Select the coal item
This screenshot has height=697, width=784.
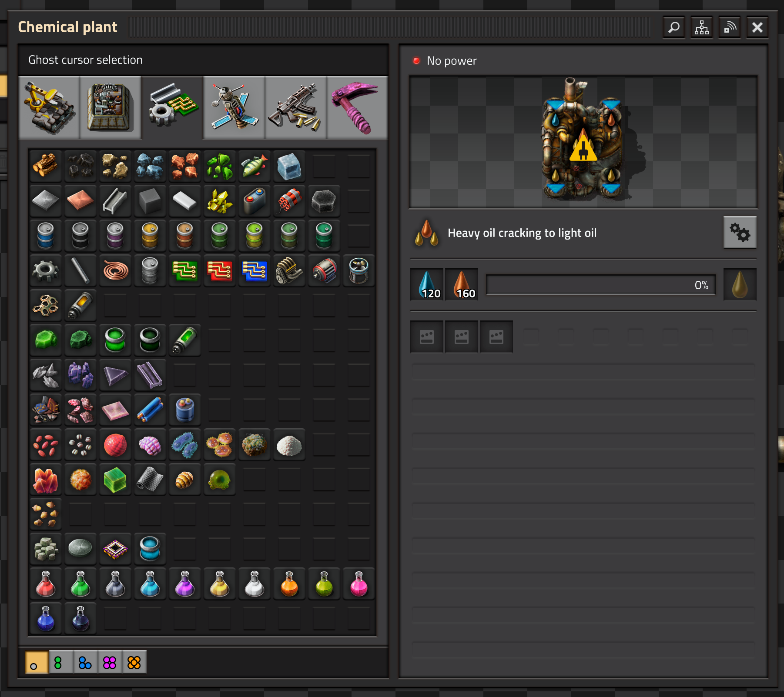[x=80, y=166]
